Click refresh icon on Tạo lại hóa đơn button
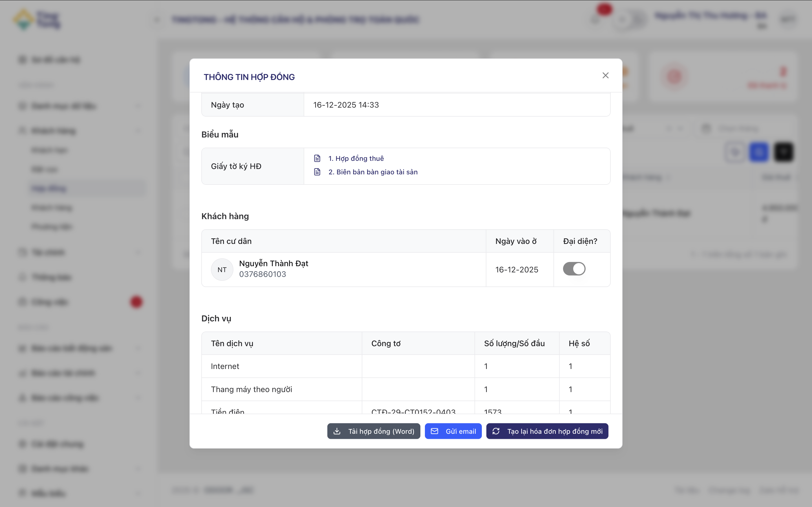The width and height of the screenshot is (812, 507). tap(496, 431)
